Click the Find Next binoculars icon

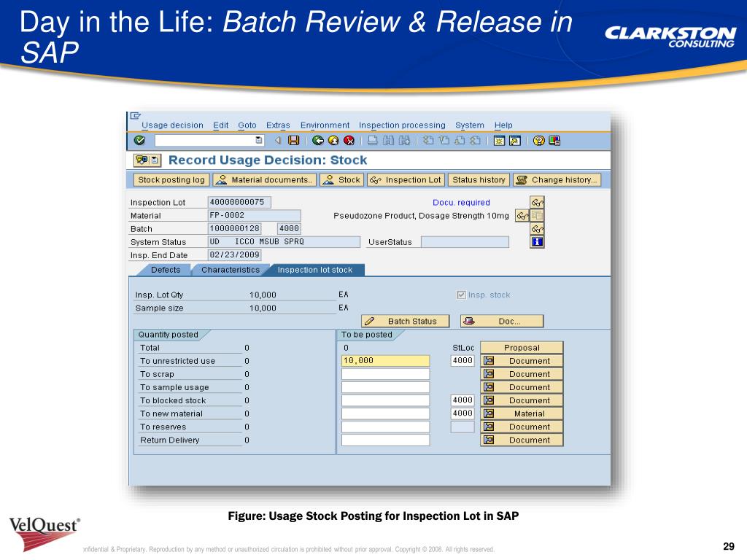(404, 141)
